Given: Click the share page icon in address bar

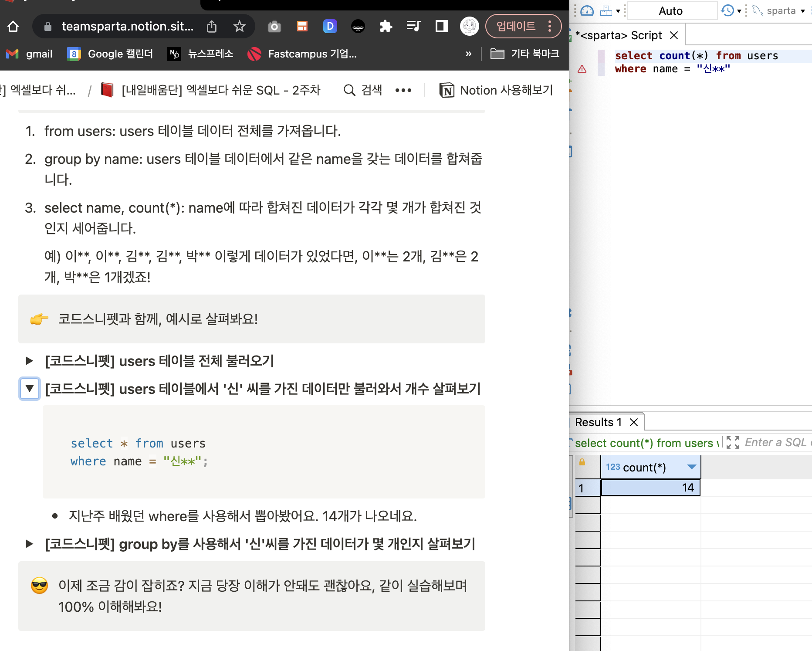Looking at the screenshot, I should pos(212,27).
